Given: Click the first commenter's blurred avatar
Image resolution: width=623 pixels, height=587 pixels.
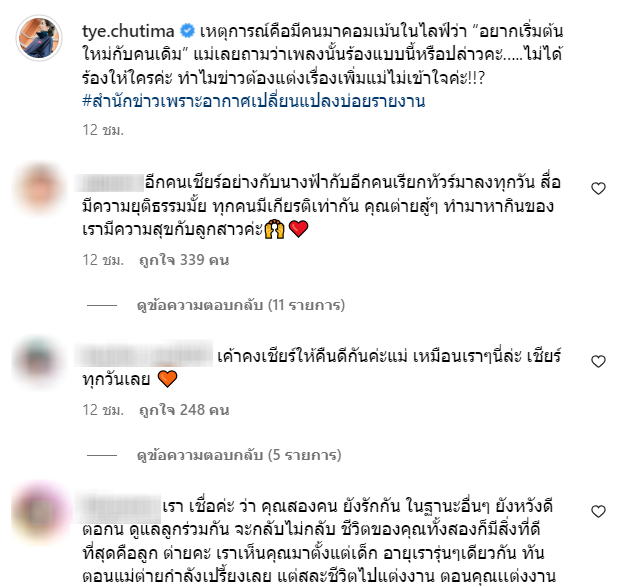Looking at the screenshot, I should [x=39, y=188].
